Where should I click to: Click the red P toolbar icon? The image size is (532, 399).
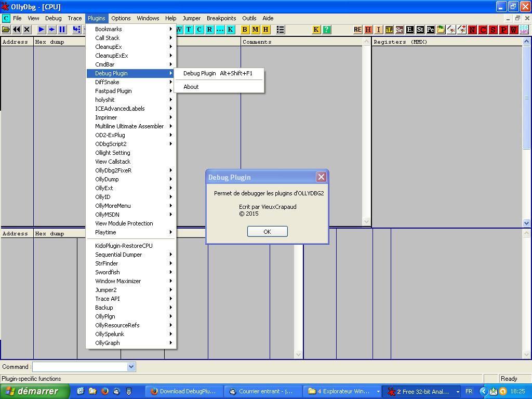[503, 30]
